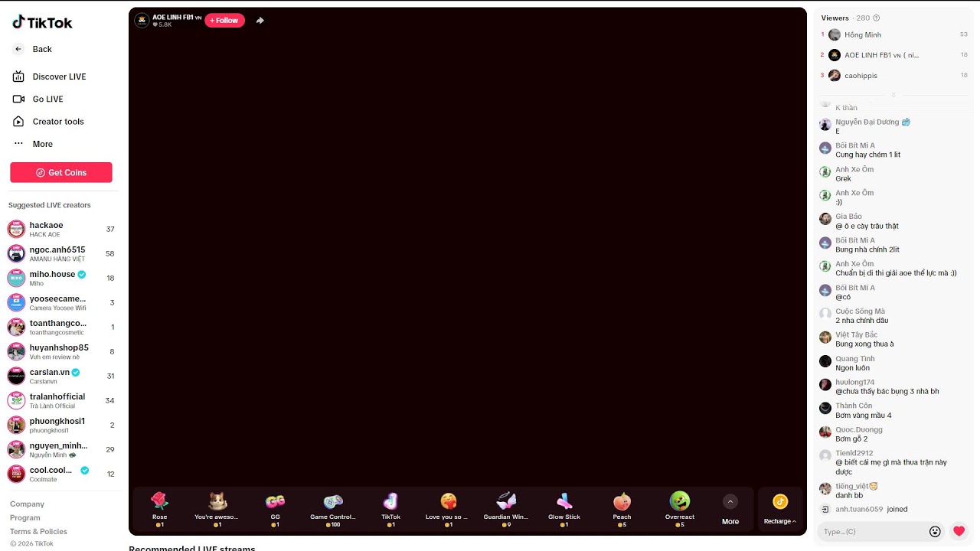Image resolution: width=980 pixels, height=551 pixels.
Task: Click the 'Ngon luôn' comment
Action: point(852,368)
